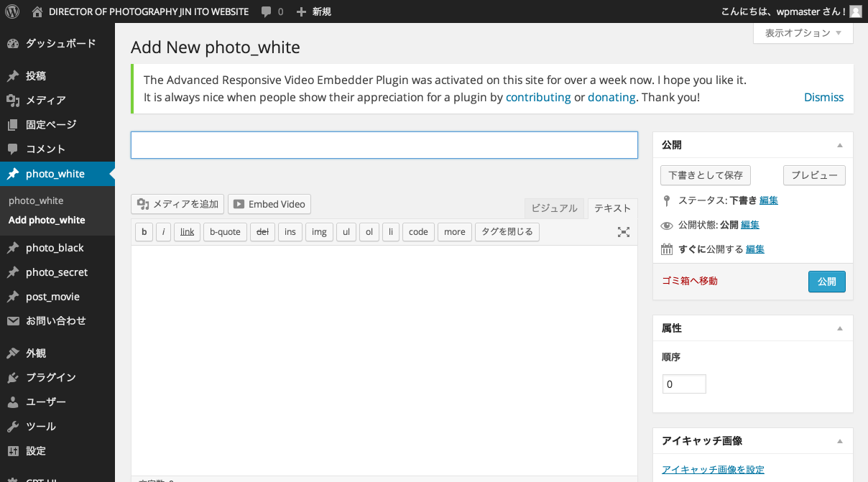Image resolution: width=868 pixels, height=482 pixels.
Task: Click inside the text editor content area
Action: [x=384, y=359]
